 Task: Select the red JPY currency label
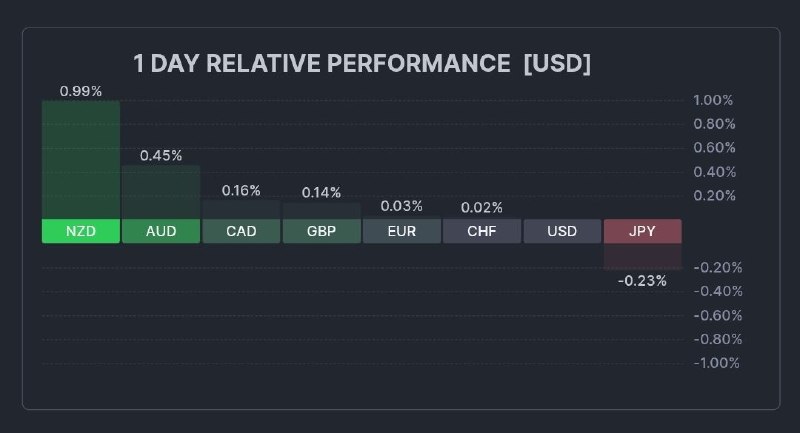(x=642, y=231)
